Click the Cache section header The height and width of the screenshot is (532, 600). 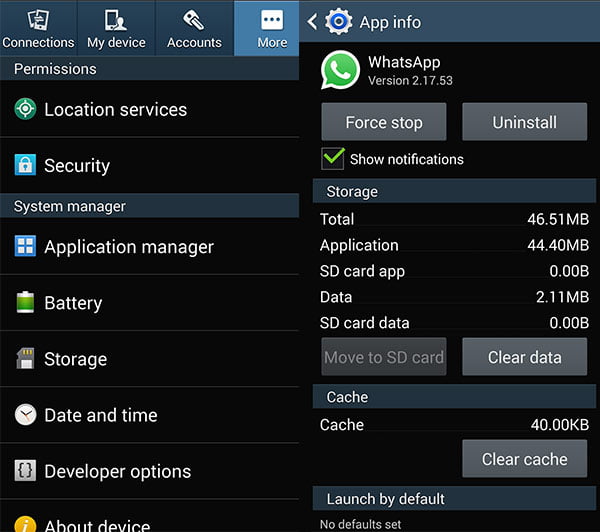(454, 397)
